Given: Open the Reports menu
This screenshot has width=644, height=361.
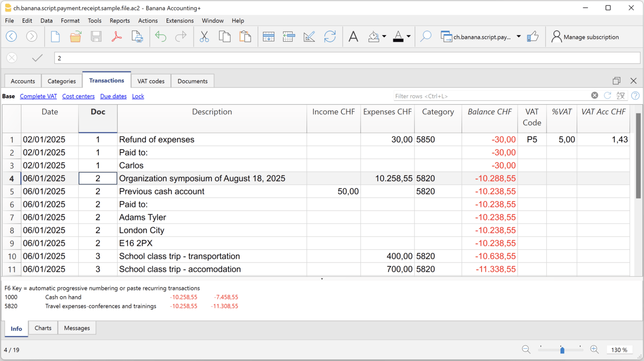Looking at the screenshot, I should point(120,21).
